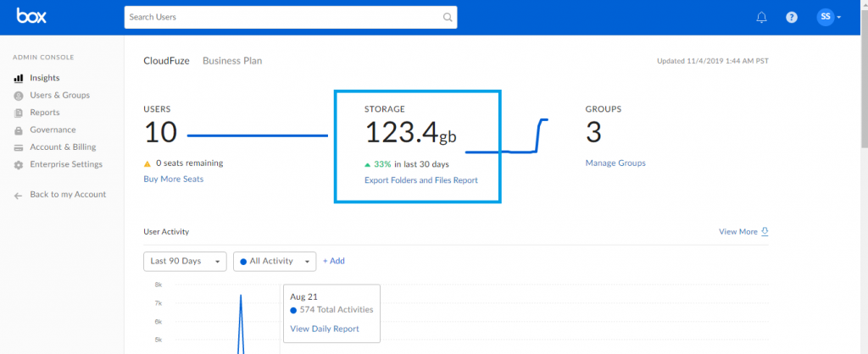Expand the account menu arrow beside SS
868x354 pixels.
click(x=838, y=17)
